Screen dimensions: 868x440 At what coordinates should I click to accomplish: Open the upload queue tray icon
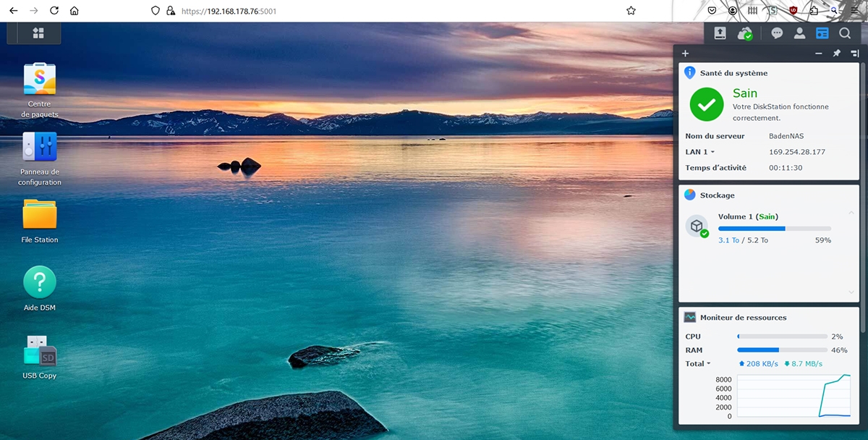pyautogui.click(x=720, y=33)
